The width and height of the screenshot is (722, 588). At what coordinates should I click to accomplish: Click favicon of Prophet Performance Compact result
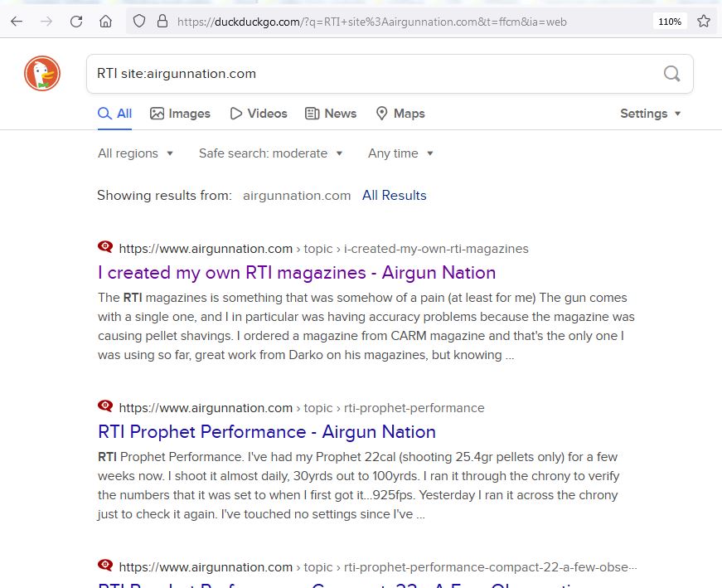click(105, 566)
